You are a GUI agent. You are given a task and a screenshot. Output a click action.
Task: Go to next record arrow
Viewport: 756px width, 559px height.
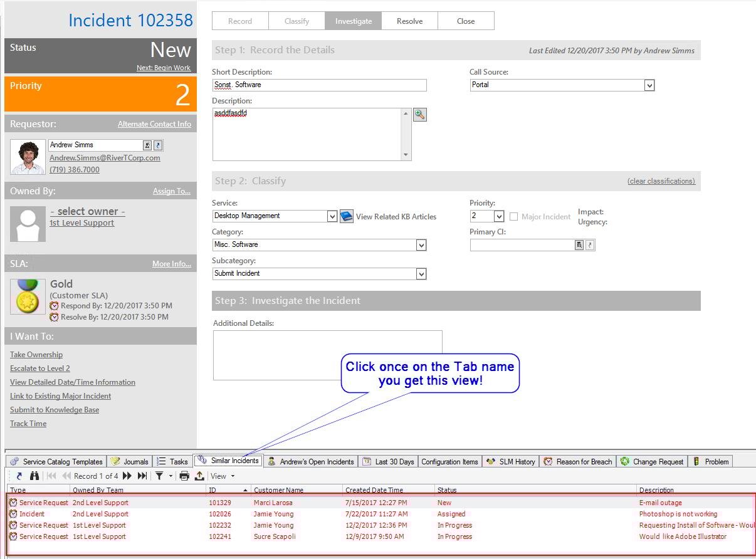point(127,476)
